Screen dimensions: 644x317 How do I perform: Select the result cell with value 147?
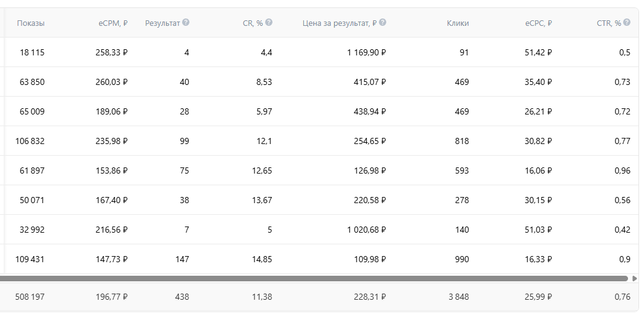(182, 259)
